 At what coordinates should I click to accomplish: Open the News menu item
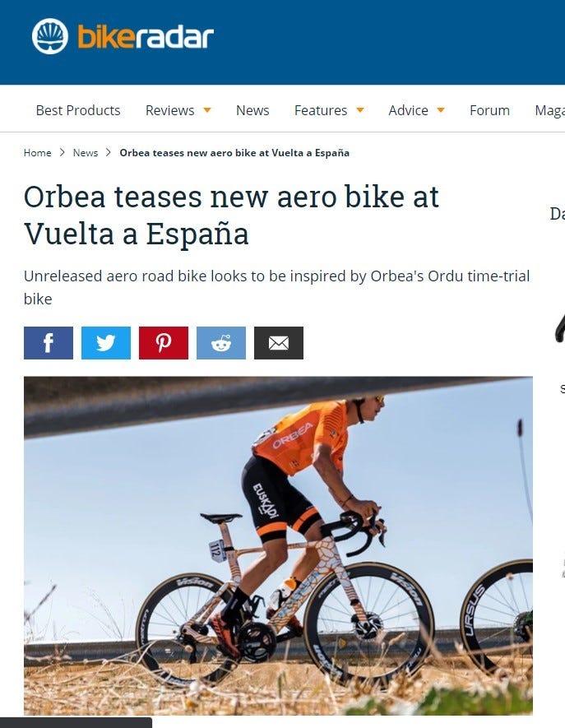point(252,110)
